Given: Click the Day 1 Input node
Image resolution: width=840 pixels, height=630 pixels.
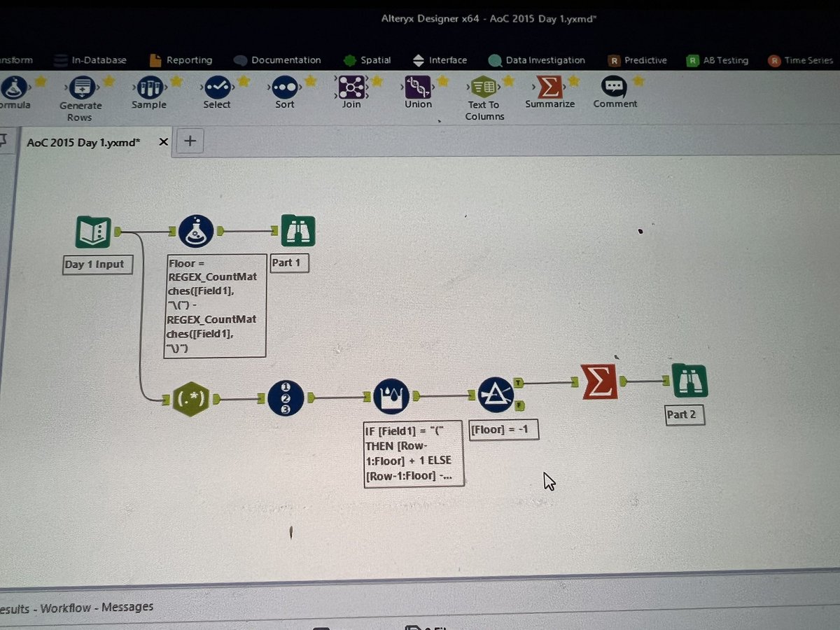Looking at the screenshot, I should (94, 232).
